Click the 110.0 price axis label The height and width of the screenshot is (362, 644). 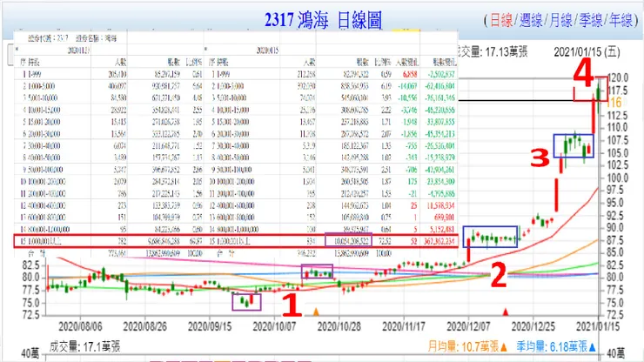(618, 127)
